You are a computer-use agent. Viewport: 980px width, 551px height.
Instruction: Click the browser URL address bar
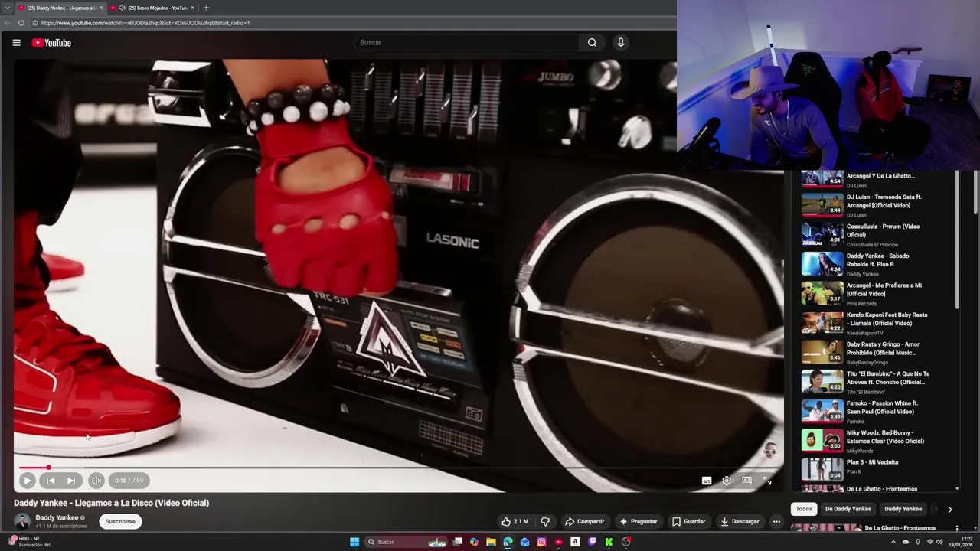click(352, 23)
